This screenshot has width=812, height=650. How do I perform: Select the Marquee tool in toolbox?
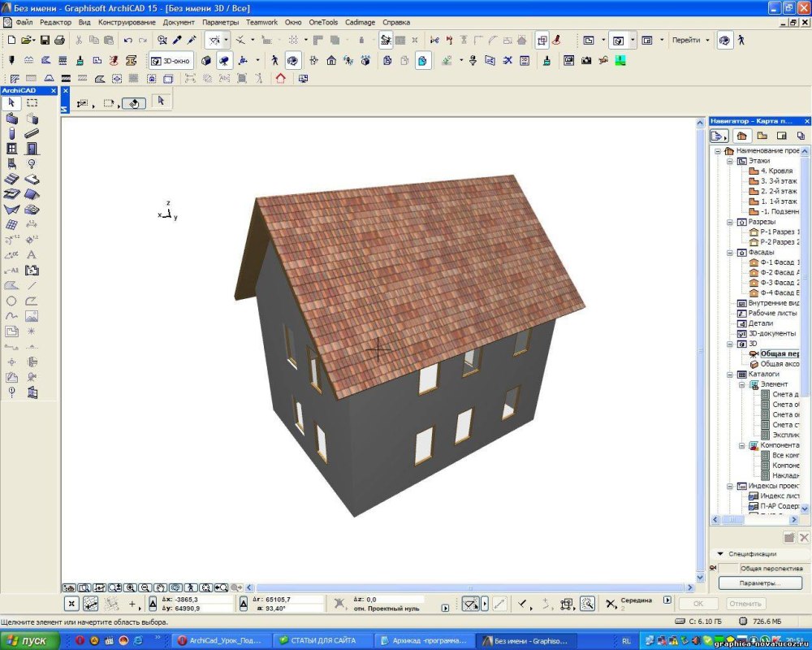tap(32, 103)
